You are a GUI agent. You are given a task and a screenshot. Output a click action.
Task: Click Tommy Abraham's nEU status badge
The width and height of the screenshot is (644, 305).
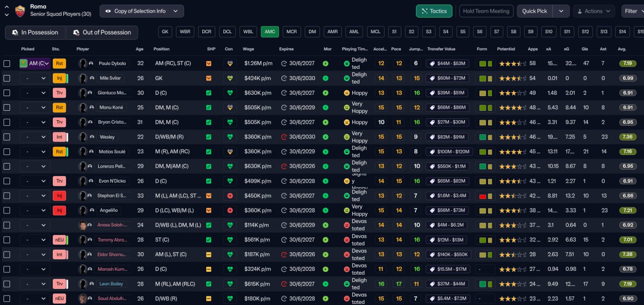59,240
